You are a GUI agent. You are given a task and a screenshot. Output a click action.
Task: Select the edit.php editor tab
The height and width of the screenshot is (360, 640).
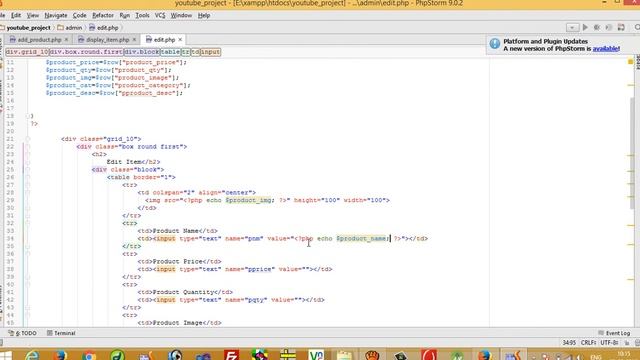coord(164,40)
